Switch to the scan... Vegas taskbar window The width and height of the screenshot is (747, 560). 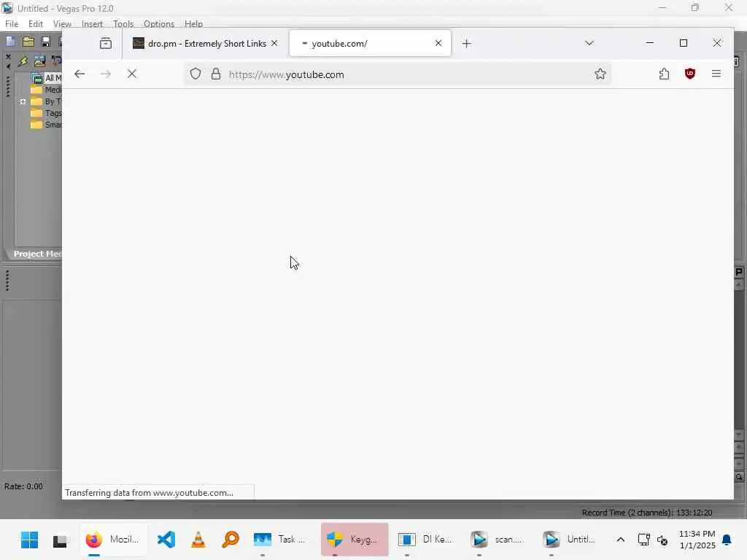click(498, 540)
